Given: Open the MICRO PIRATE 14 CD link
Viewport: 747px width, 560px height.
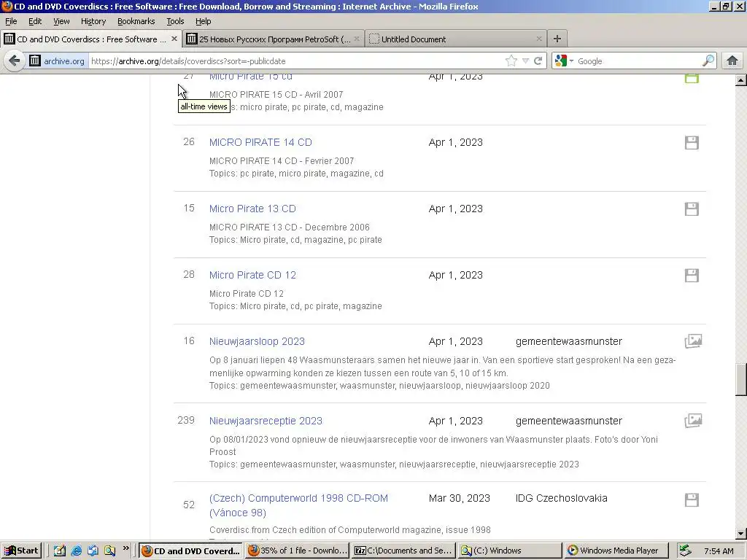Looking at the screenshot, I should click(260, 142).
